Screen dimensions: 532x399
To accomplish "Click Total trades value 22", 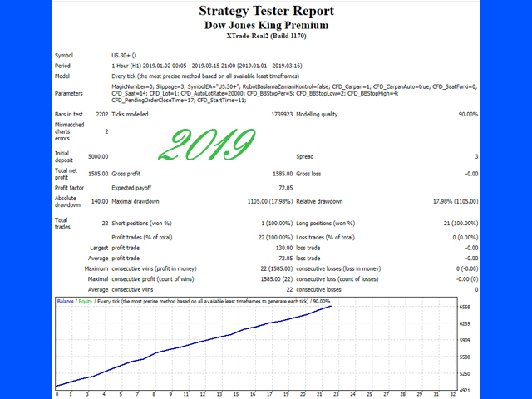I will [106, 224].
